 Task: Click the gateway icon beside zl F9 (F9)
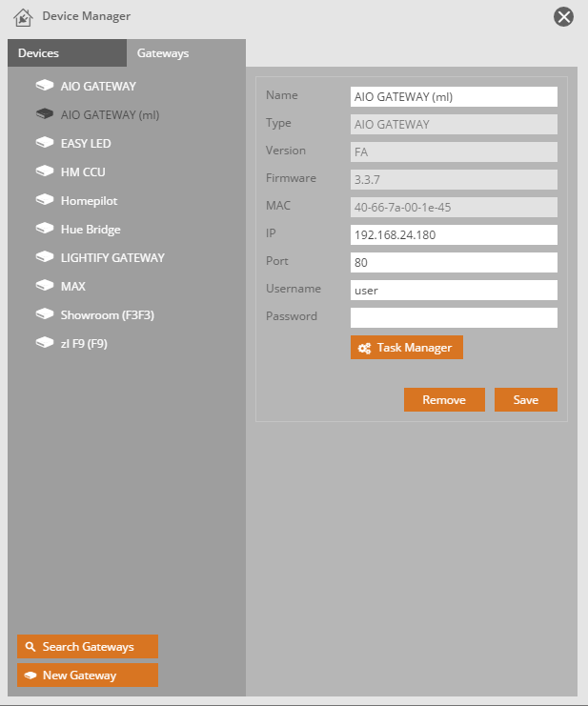pos(44,343)
